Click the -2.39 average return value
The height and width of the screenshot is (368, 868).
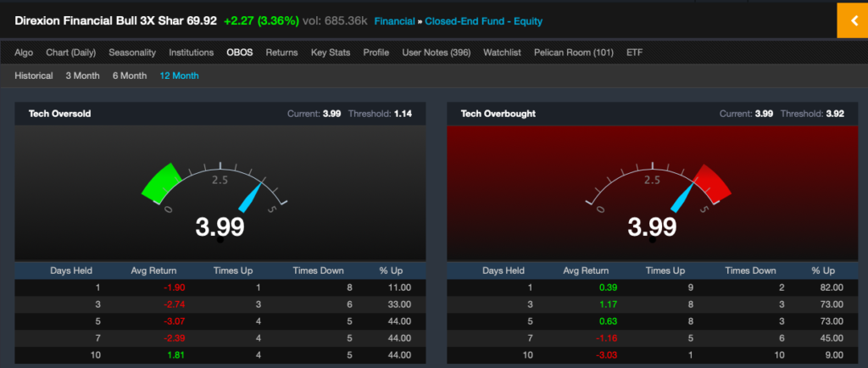174,338
